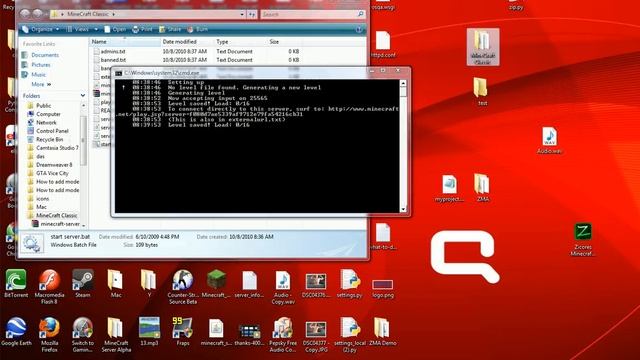This screenshot has width=640, height=360.
Task: Select GTA Vice City folder in tree
Action: click(52, 173)
